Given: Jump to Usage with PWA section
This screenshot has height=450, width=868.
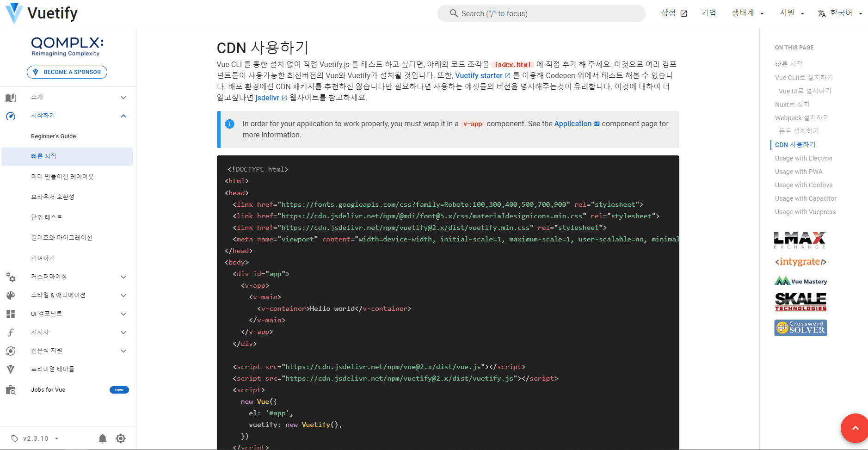Looking at the screenshot, I should pos(799,172).
